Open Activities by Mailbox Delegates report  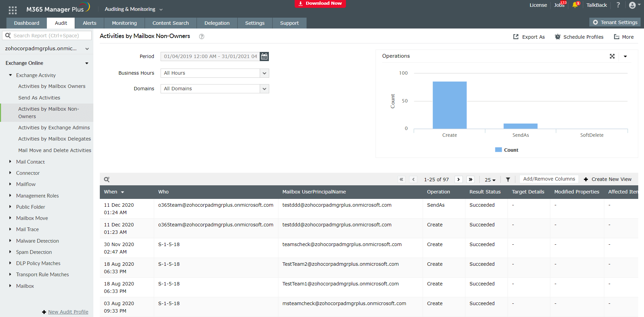(x=55, y=139)
